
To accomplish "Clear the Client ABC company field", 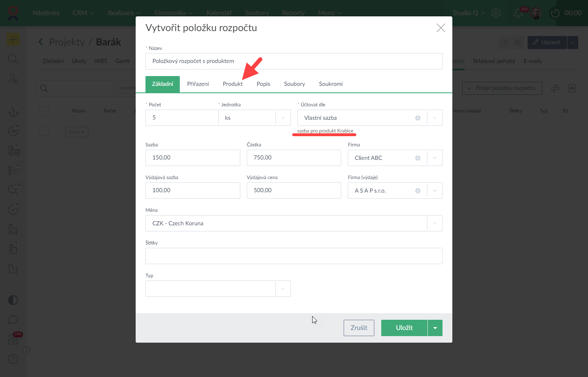I will (418, 158).
